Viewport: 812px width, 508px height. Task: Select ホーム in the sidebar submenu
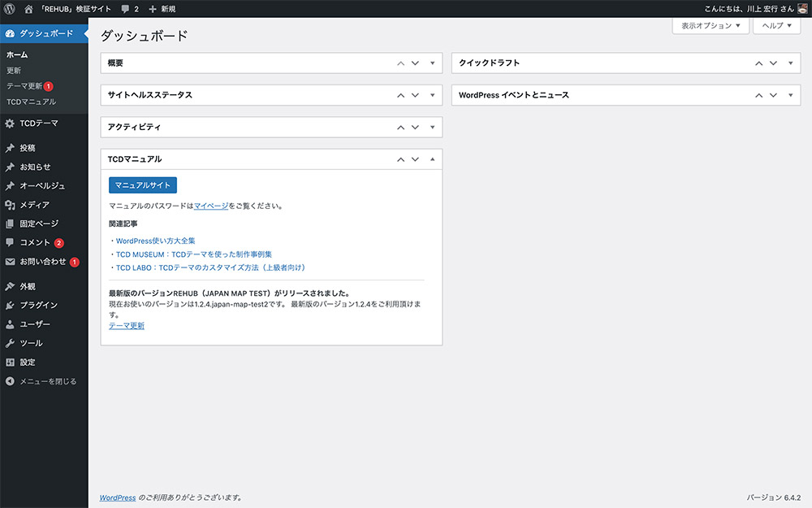(x=17, y=54)
